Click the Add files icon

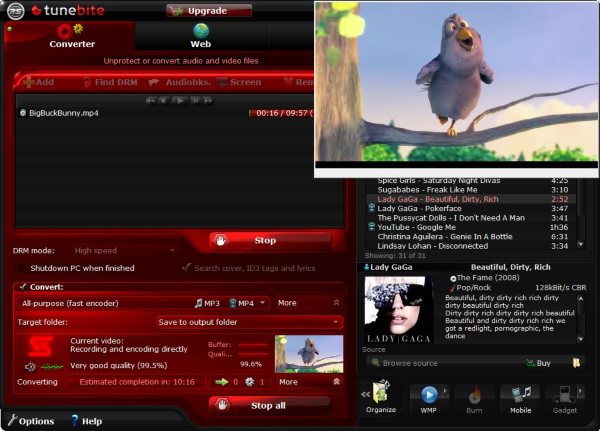(28, 82)
